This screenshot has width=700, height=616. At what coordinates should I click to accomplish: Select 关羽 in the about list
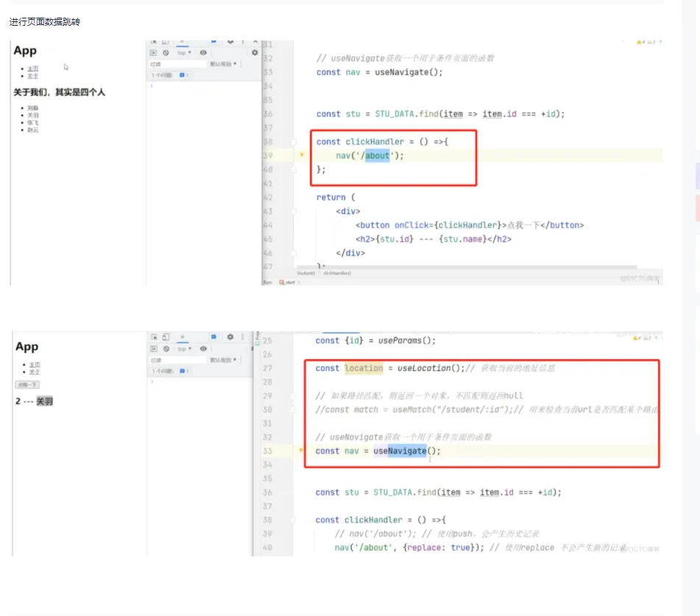click(x=33, y=115)
